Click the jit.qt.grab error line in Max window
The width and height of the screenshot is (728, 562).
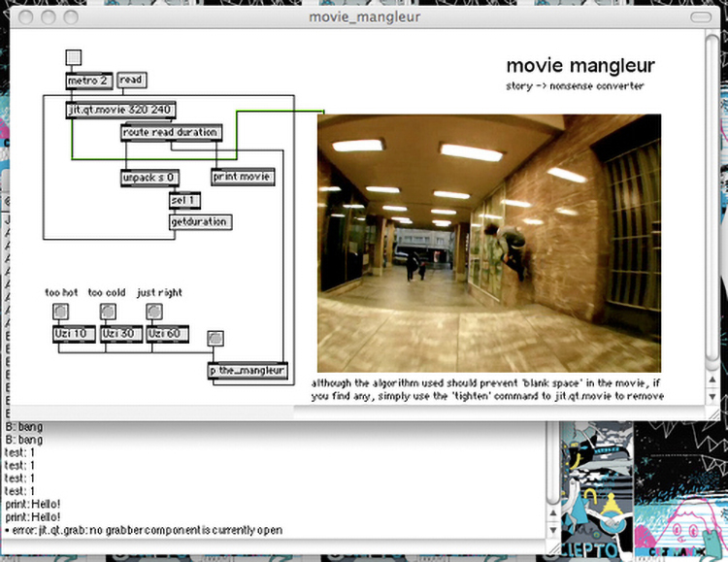tap(143, 530)
